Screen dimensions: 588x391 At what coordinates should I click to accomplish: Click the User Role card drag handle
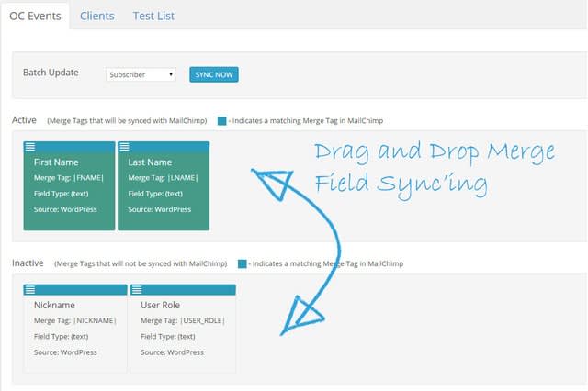coord(136,290)
